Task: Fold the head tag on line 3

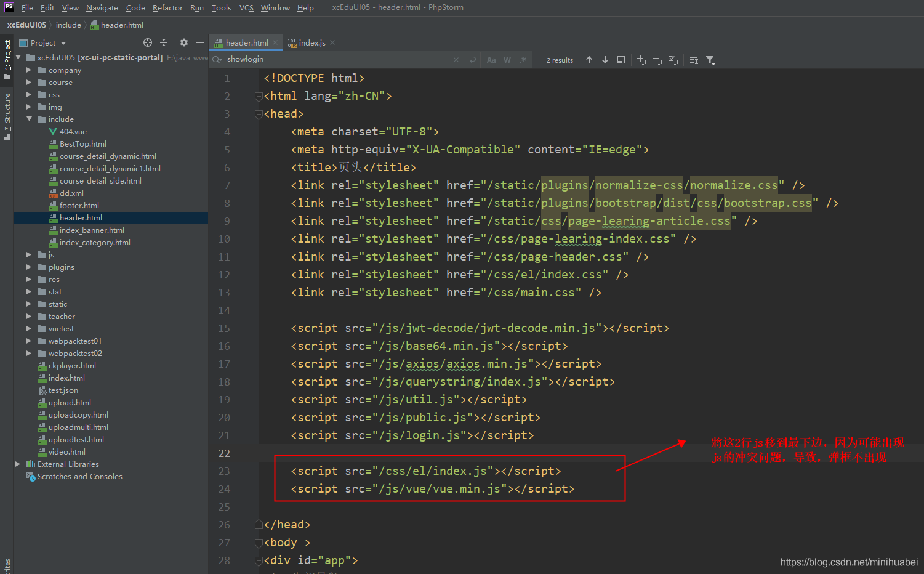Action: click(259, 114)
